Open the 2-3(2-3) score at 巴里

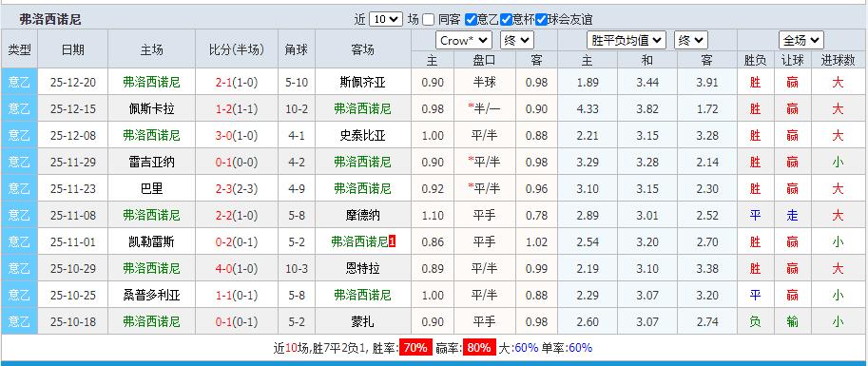(x=237, y=189)
